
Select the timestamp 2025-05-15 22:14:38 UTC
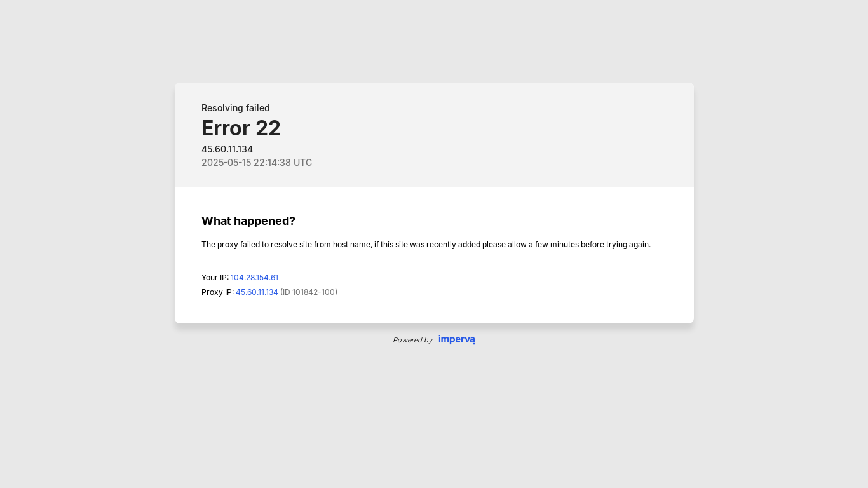[257, 163]
